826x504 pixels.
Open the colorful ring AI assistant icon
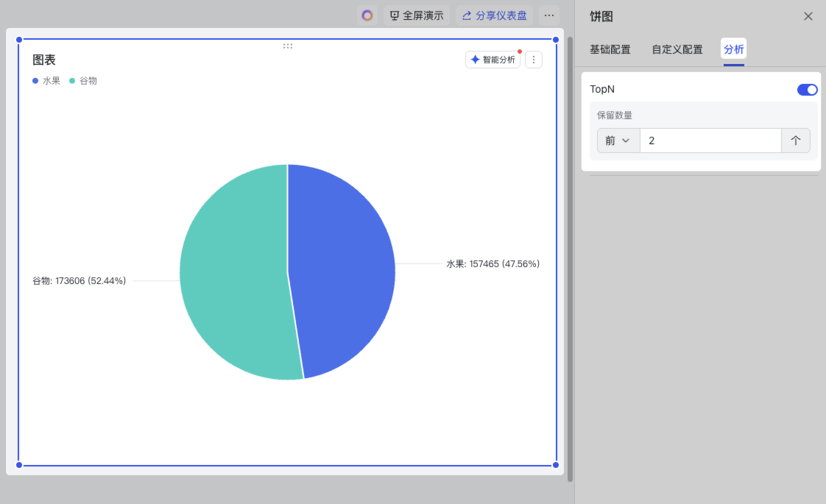[367, 15]
